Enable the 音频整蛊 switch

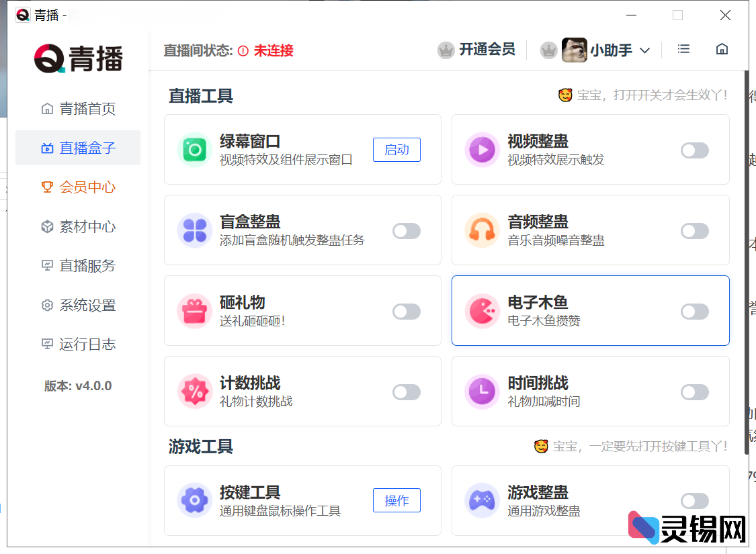coord(694,232)
